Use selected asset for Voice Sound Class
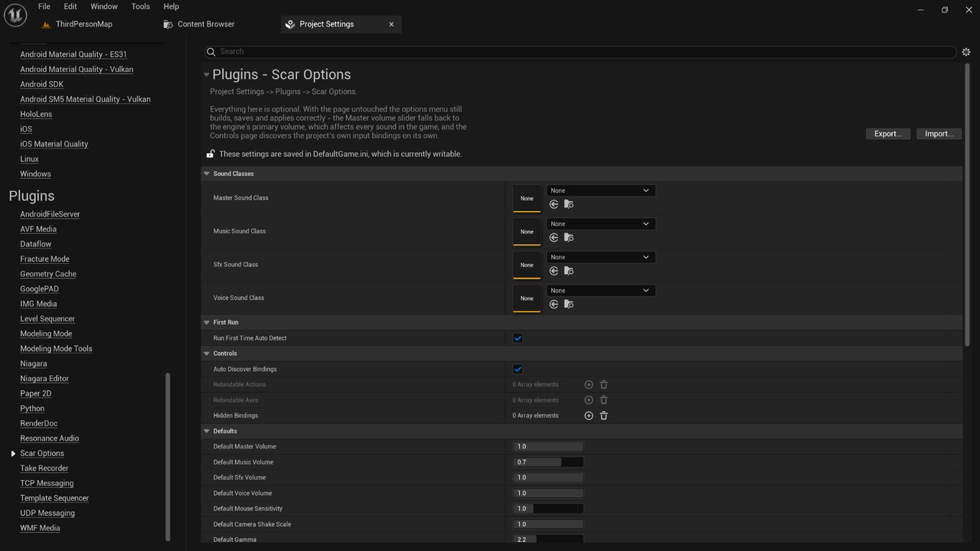This screenshot has width=980, height=551. 554,305
